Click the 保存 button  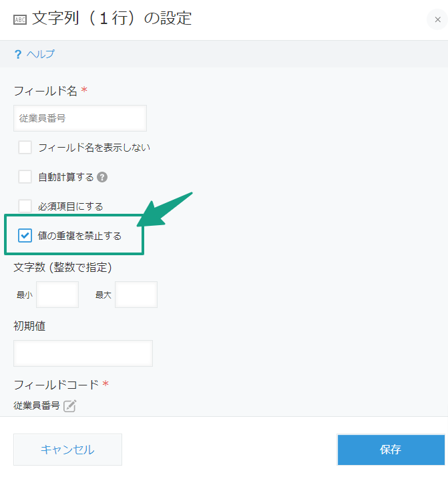coord(391,450)
